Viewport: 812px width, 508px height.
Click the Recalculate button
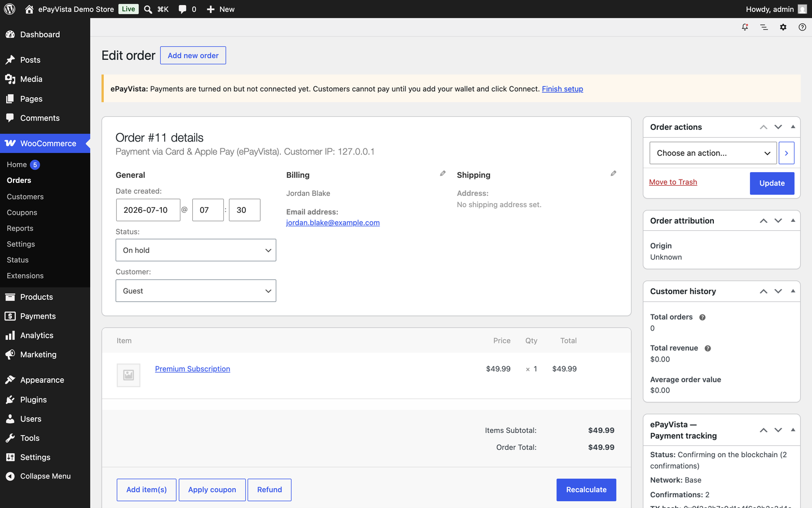(x=586, y=490)
